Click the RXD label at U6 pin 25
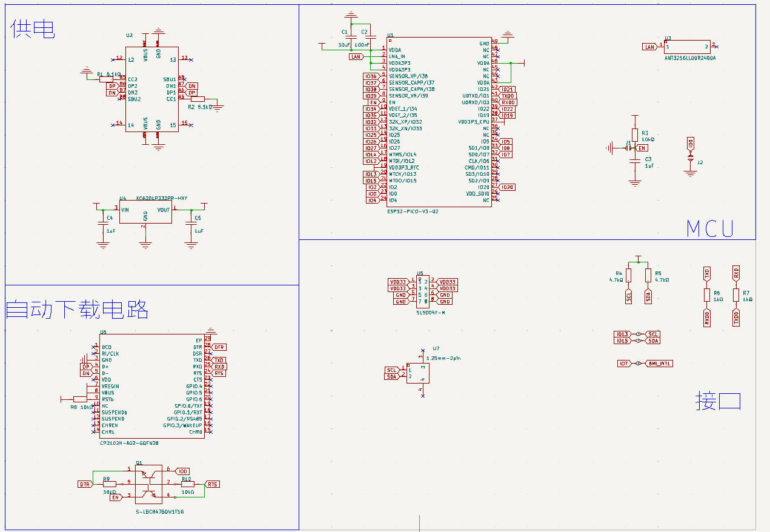 coord(219,367)
